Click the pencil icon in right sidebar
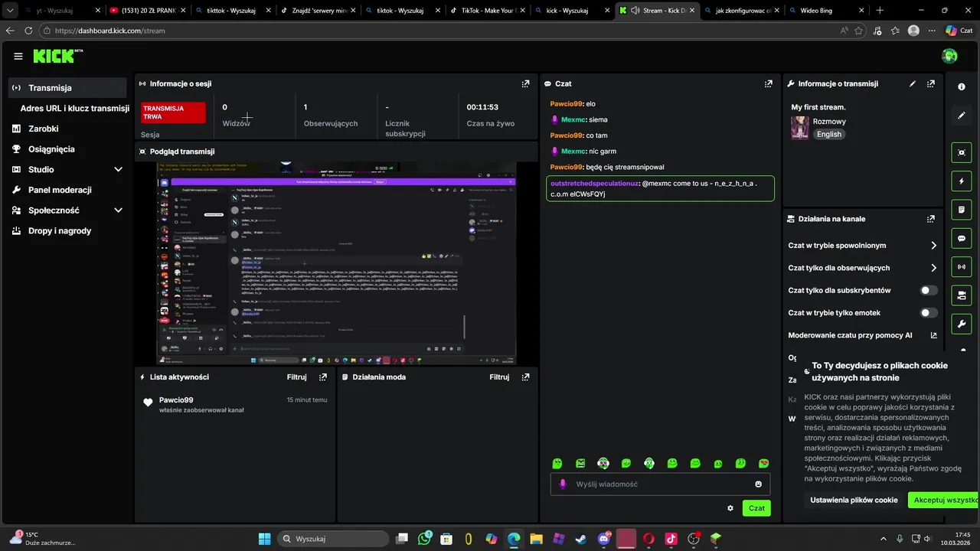Viewport: 980px width, 551px height. tap(962, 116)
